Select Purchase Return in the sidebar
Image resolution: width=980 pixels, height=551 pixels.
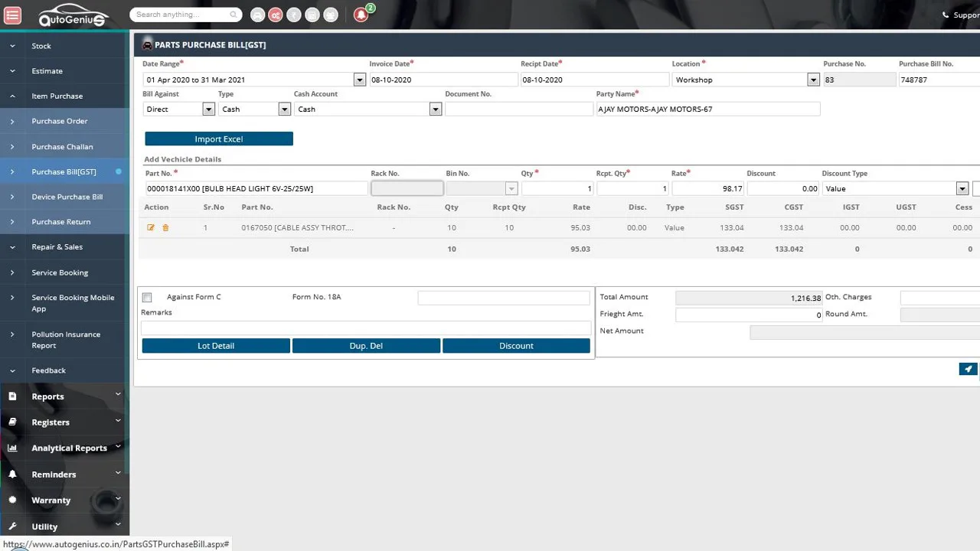(62, 222)
